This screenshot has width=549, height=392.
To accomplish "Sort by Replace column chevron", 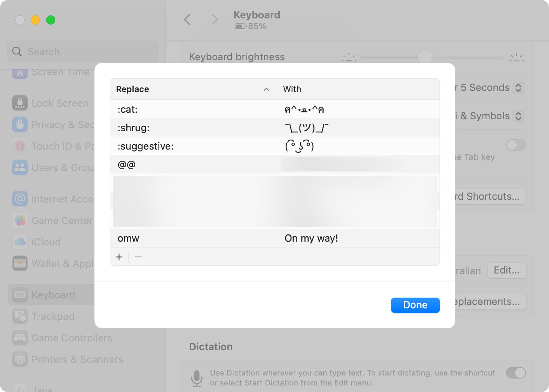I will (266, 89).
